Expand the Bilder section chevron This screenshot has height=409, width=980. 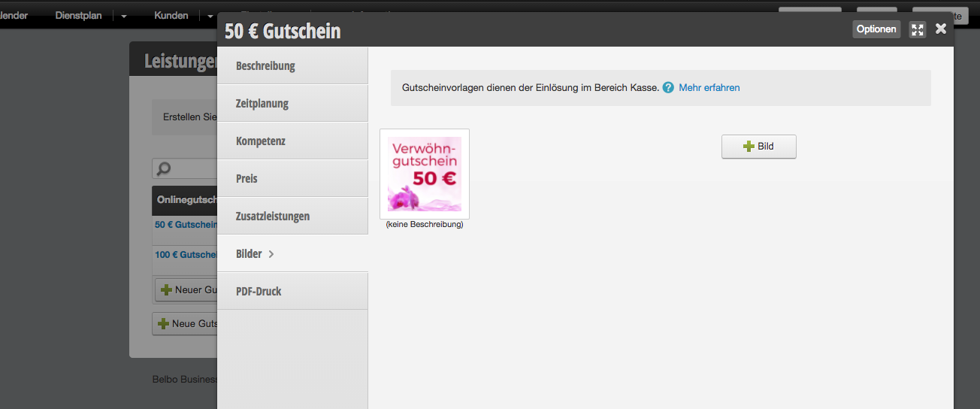pos(271,254)
